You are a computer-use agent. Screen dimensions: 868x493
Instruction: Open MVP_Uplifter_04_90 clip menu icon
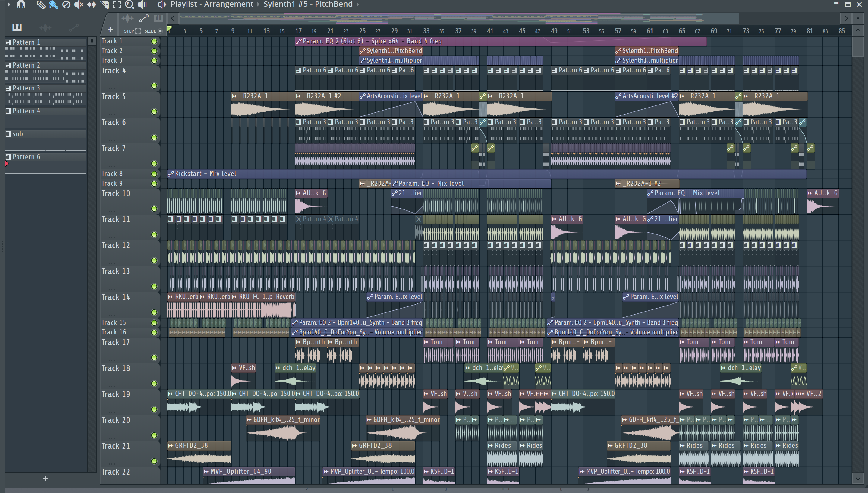tap(206, 472)
